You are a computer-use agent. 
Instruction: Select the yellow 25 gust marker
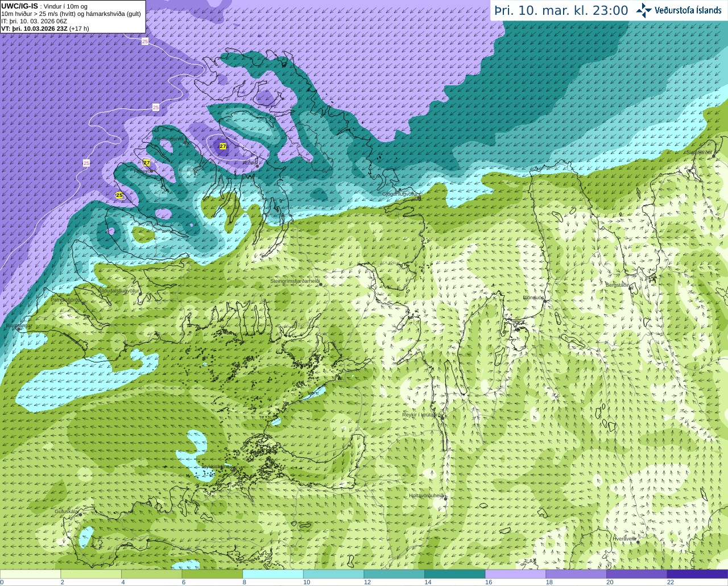tap(119, 195)
